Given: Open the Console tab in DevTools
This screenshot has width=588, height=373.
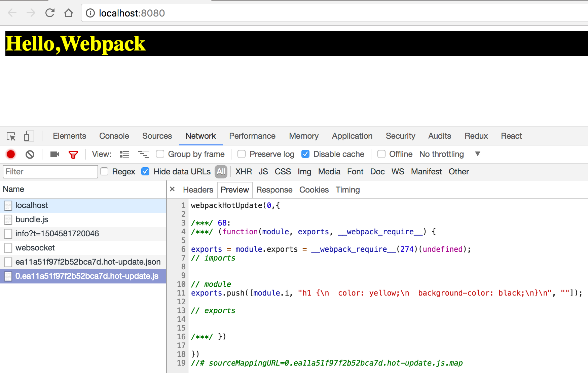Looking at the screenshot, I should coord(114,136).
